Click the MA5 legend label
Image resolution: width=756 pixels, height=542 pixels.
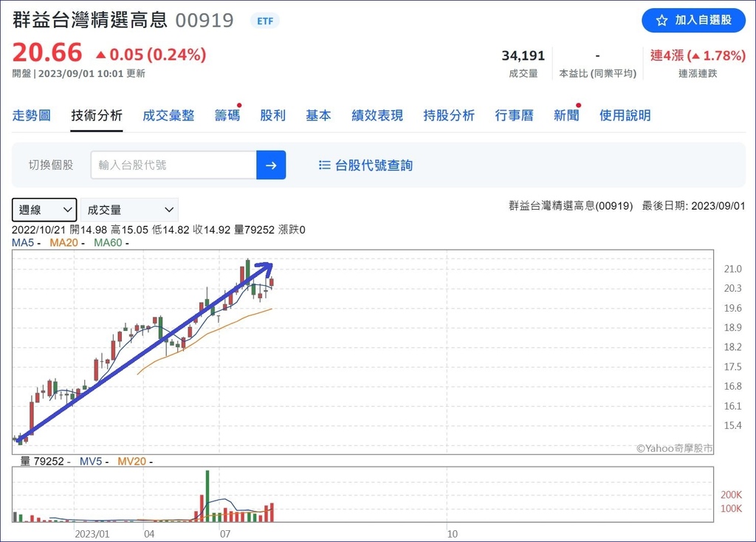23,242
